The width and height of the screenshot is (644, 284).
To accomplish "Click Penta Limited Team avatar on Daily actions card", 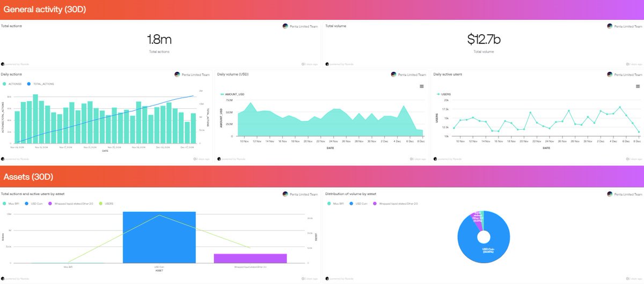I will [178, 74].
